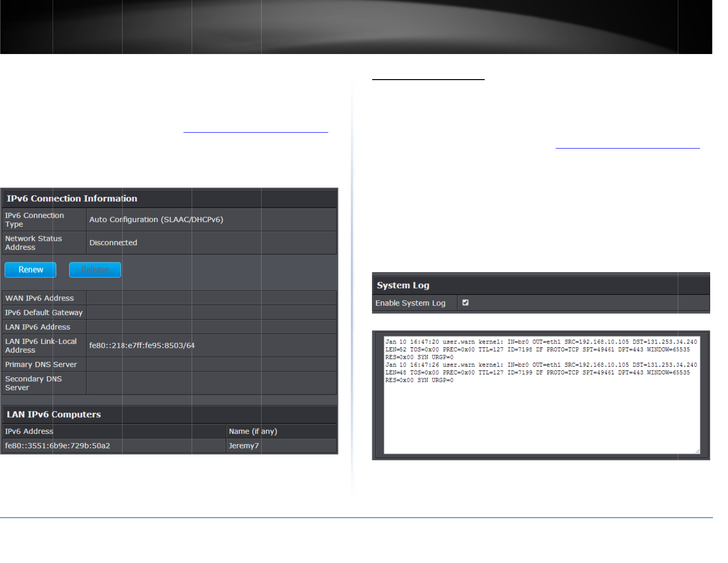Click the 'LAN IPv6 Link-Local Address' label
728x563 pixels.
(x=41, y=345)
